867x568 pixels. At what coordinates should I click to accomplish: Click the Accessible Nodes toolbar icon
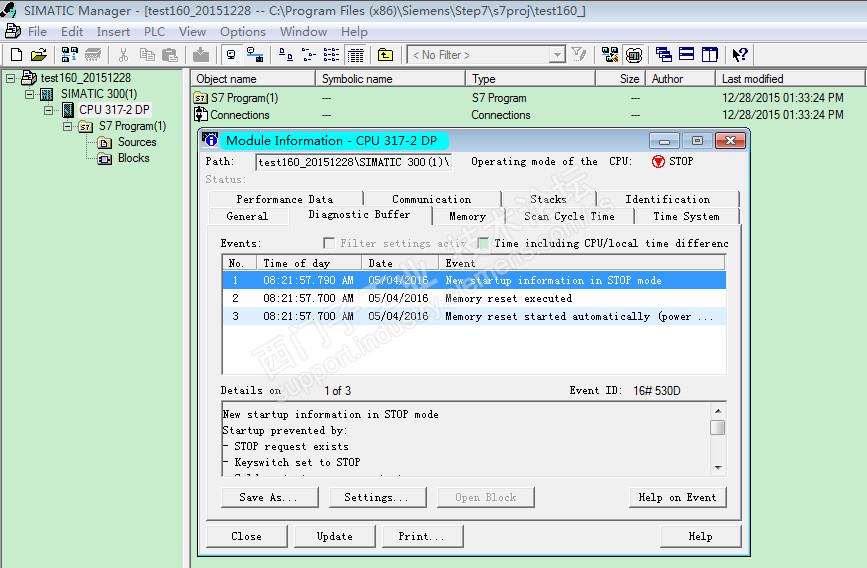tap(70, 55)
